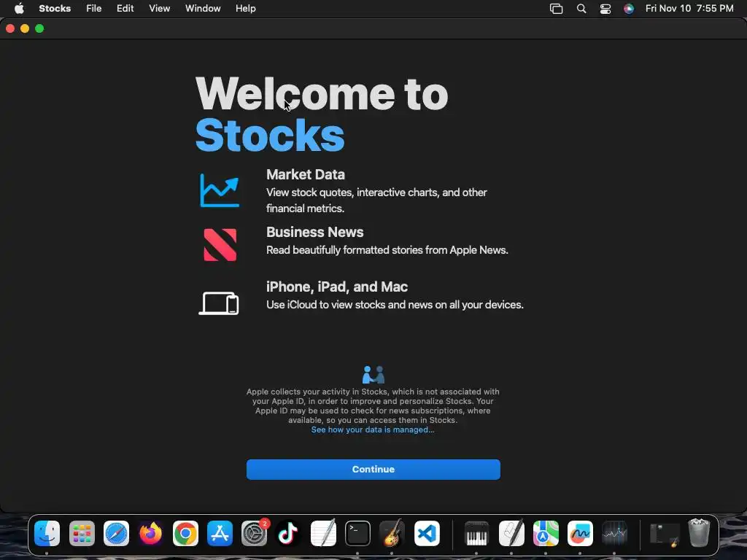Click the iPhone, iPad, and Mac heading
This screenshot has width=747, height=560.
(337, 287)
